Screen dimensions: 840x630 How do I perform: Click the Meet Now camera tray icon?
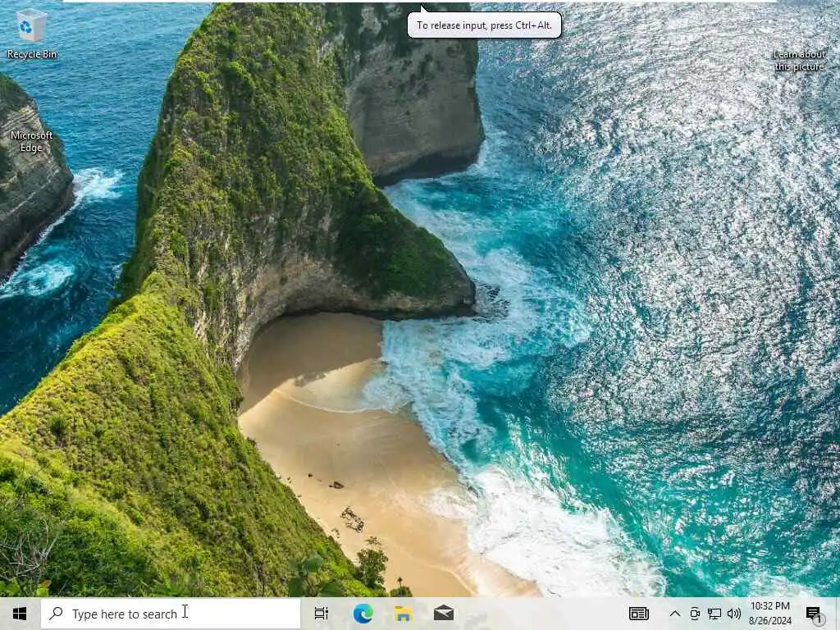(x=695, y=614)
